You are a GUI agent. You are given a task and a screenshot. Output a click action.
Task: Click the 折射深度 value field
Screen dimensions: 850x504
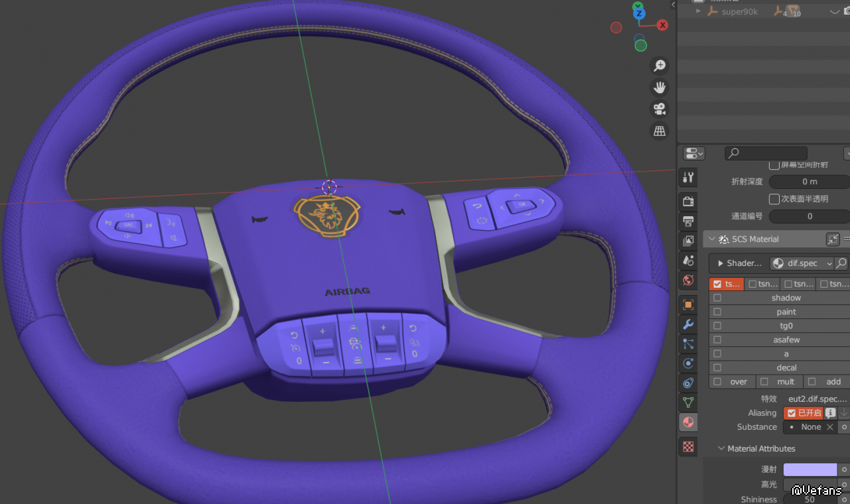(810, 181)
